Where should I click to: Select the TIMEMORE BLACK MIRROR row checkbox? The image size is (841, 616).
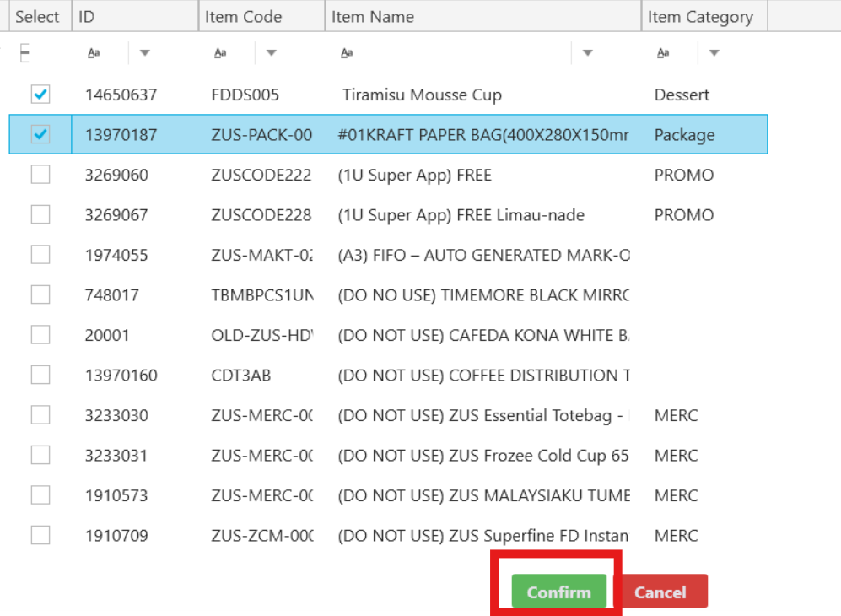40,294
